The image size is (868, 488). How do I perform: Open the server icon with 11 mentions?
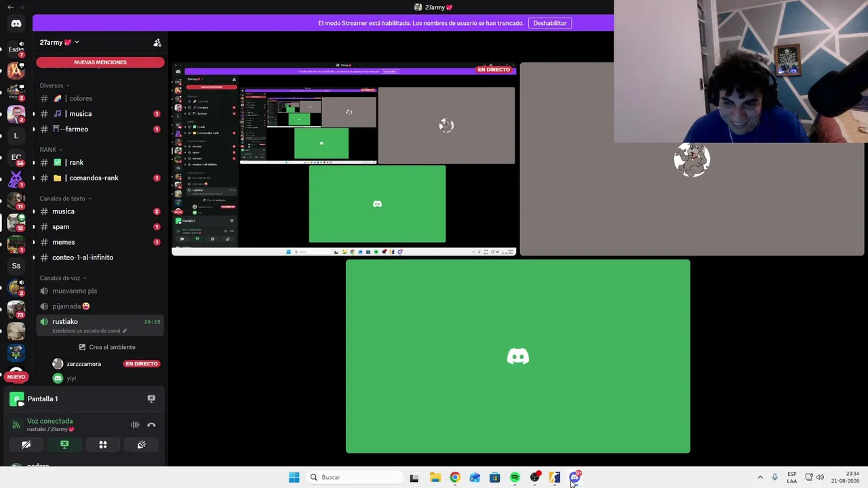16,201
